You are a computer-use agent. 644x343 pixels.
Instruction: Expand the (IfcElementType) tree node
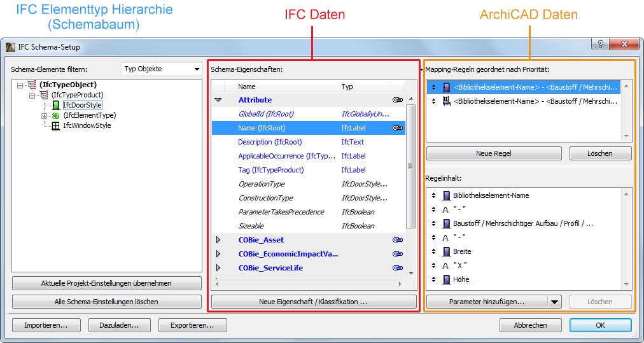(45, 116)
